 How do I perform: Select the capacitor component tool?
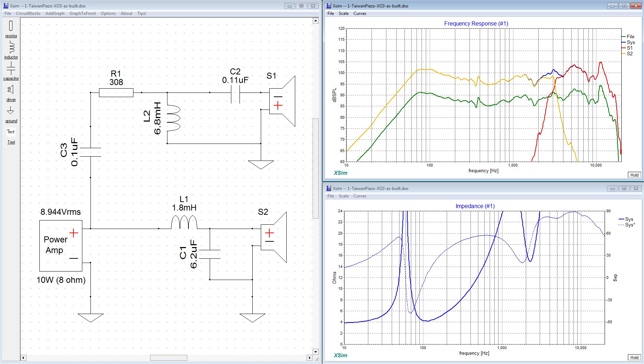(11, 71)
